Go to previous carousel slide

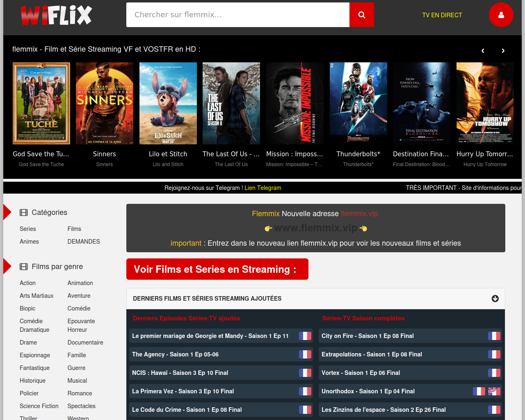(483, 51)
